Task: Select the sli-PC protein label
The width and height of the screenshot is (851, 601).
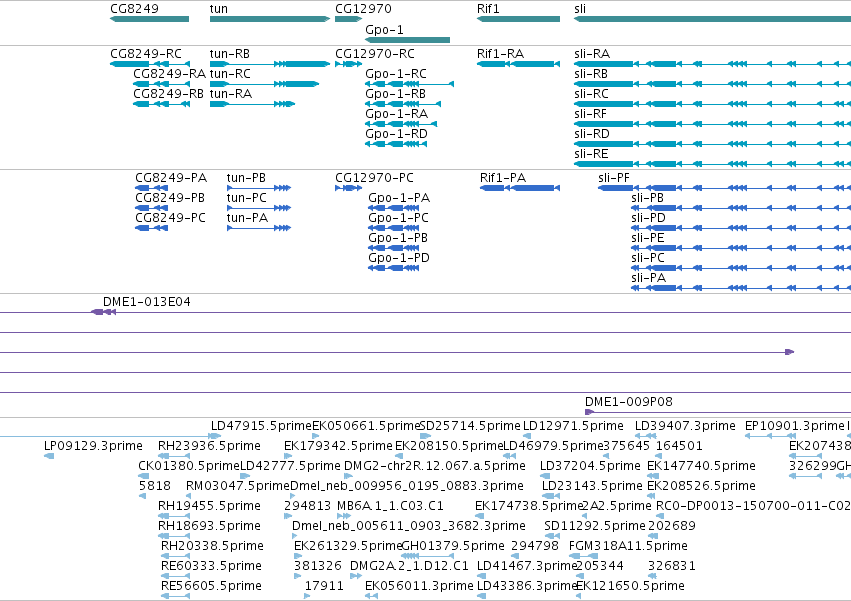Action: pos(647,258)
